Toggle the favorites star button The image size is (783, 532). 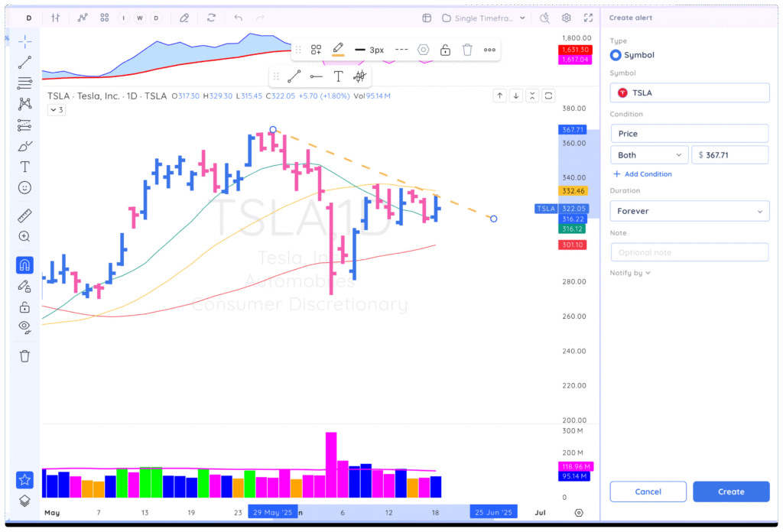[24, 480]
